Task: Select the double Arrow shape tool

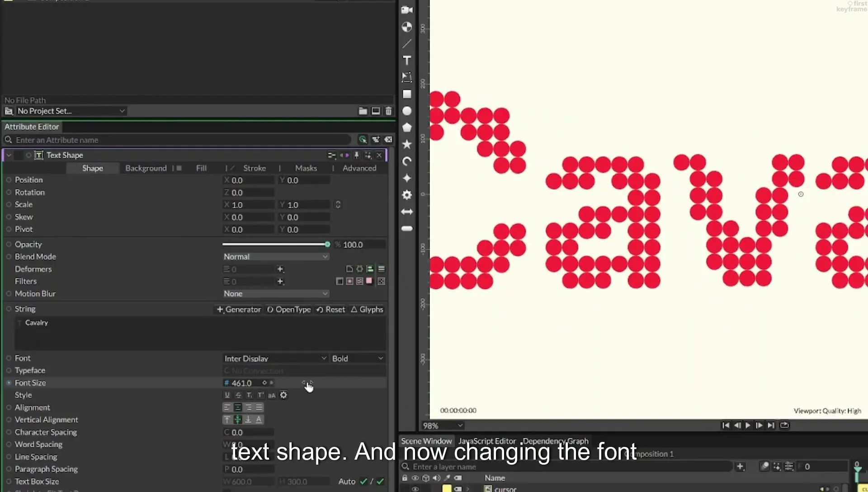Action: click(x=407, y=212)
